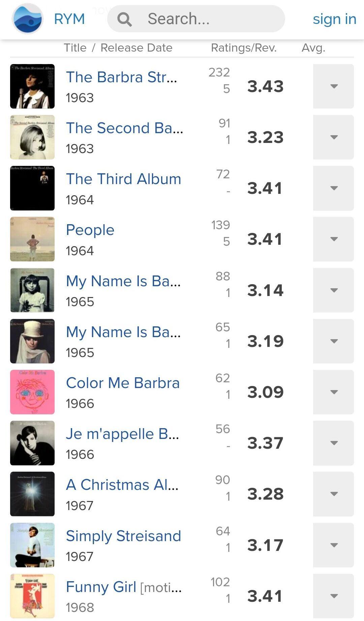364x621 pixels.
Task: Open the Color Me Barbra pink cover
Action: pyautogui.click(x=32, y=392)
